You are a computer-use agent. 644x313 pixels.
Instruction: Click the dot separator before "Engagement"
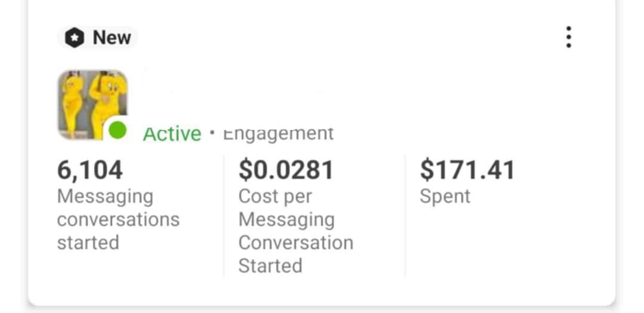click(212, 132)
